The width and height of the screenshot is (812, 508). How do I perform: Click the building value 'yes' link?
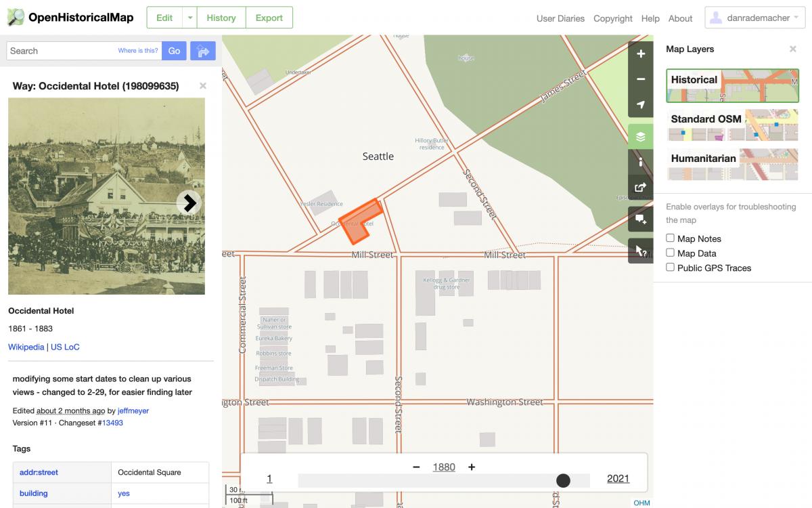pos(124,493)
